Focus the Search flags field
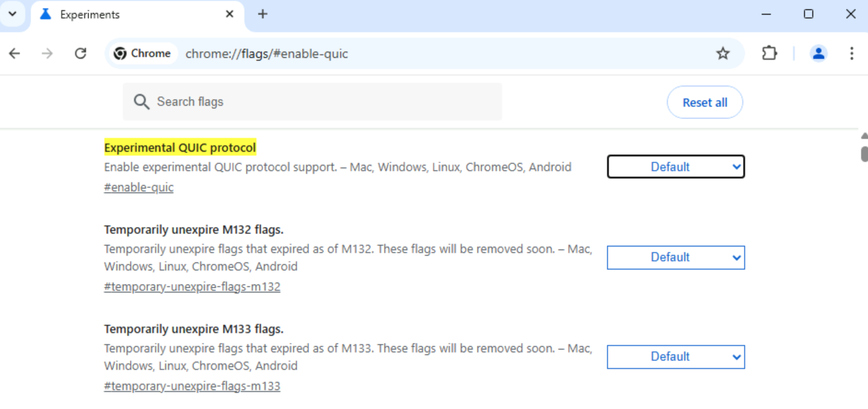 [x=312, y=102]
